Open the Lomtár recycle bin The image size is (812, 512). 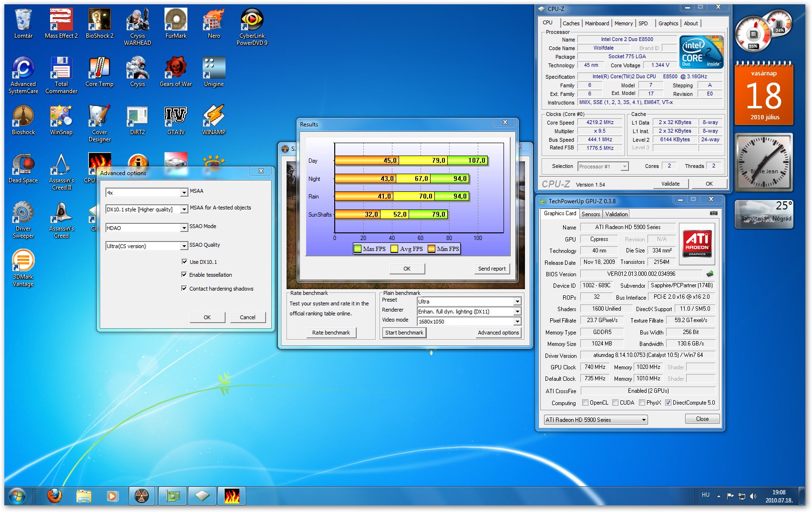[23, 24]
